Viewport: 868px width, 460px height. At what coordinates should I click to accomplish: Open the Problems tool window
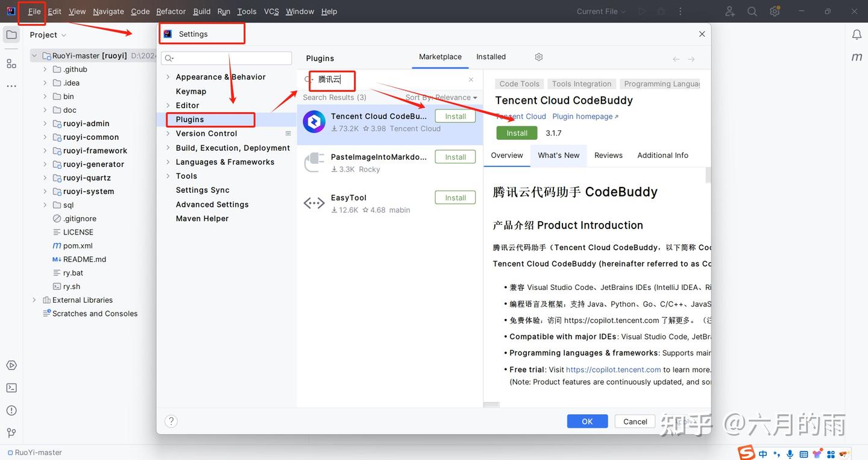[x=11, y=410]
